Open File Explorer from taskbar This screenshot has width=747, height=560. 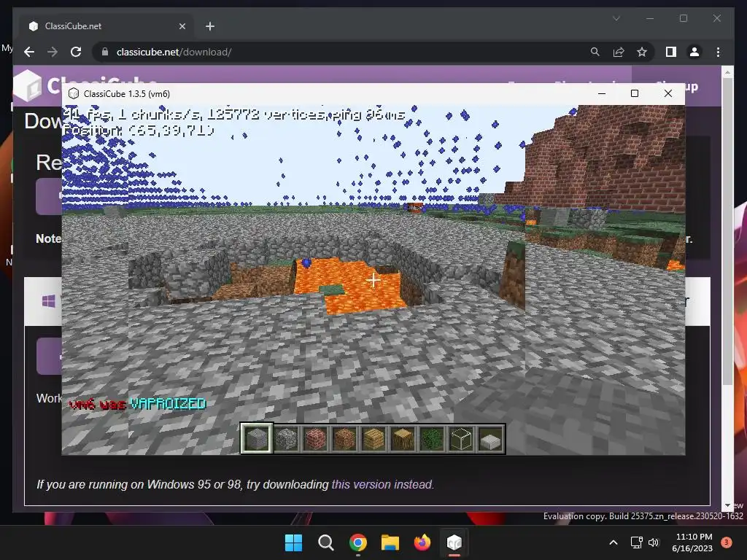pos(390,542)
